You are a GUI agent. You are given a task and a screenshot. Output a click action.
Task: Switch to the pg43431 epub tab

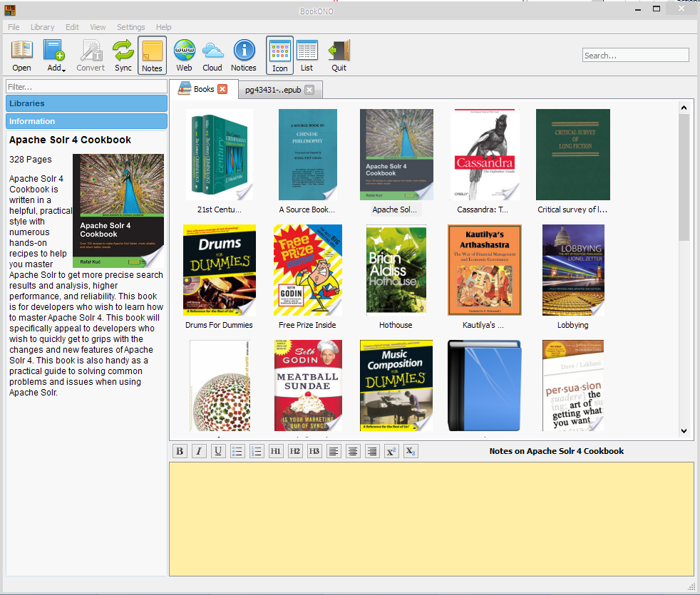[273, 90]
